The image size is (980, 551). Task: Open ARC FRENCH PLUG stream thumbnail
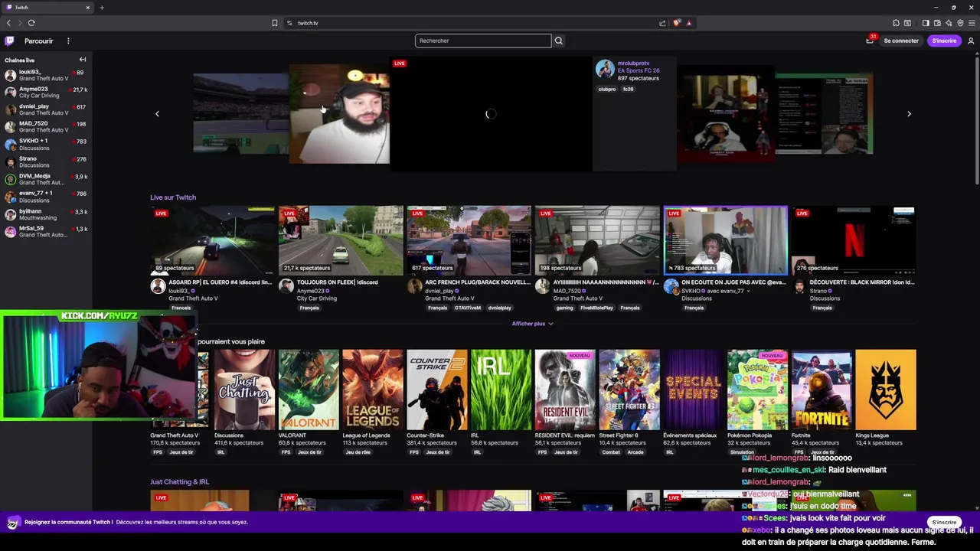[469, 240]
